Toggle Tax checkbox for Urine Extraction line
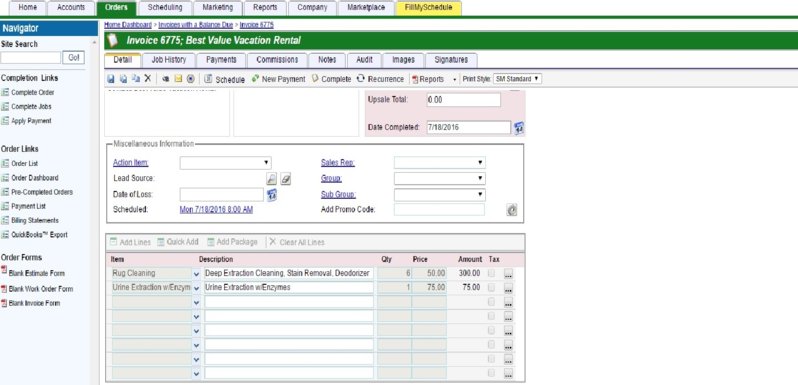Image resolution: width=798 pixels, height=385 pixels. 491,288
